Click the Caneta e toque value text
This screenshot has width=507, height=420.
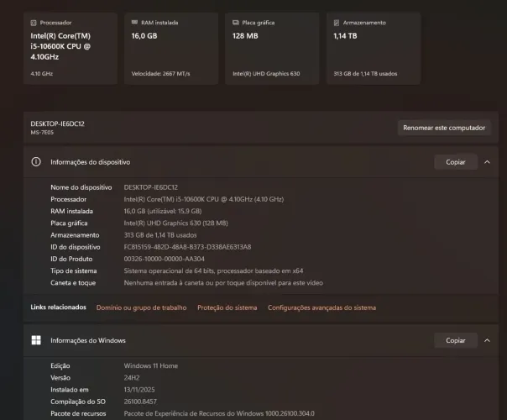pyautogui.click(x=223, y=283)
